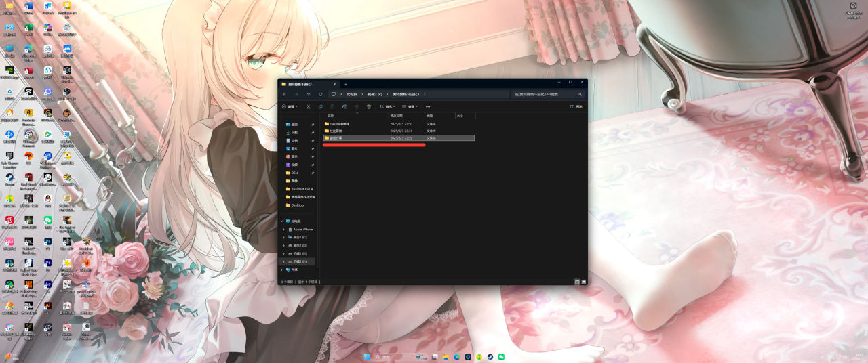Click the Rename icon in toolbar

pyautogui.click(x=344, y=106)
